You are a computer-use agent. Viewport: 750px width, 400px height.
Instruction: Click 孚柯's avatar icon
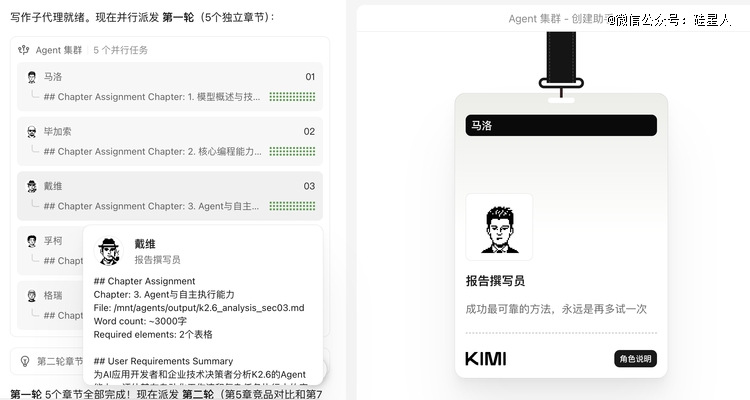click(x=32, y=241)
